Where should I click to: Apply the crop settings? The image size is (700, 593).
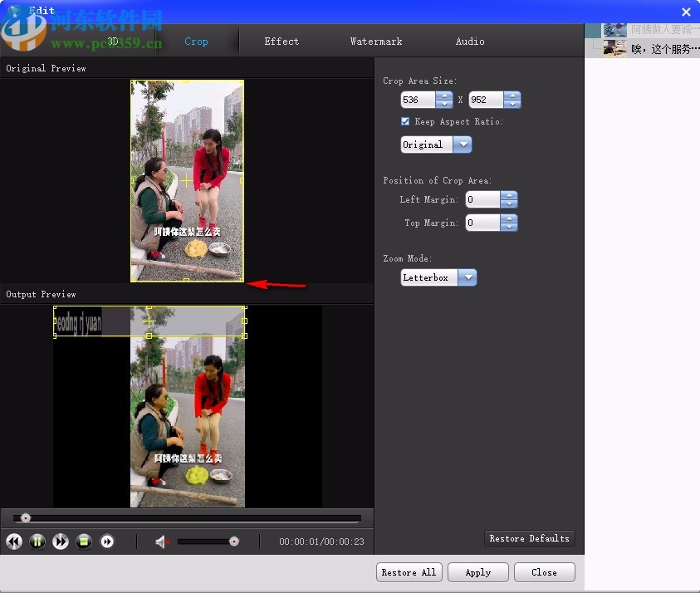pos(477,572)
